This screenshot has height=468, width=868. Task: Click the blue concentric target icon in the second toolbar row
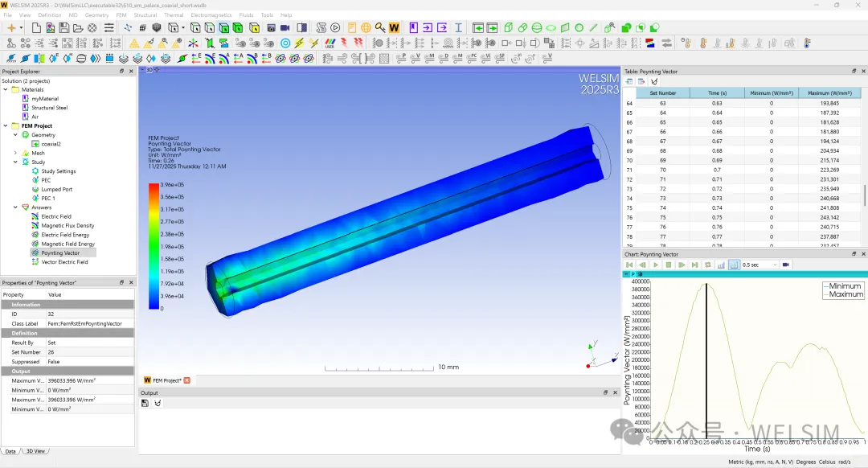tap(285, 43)
